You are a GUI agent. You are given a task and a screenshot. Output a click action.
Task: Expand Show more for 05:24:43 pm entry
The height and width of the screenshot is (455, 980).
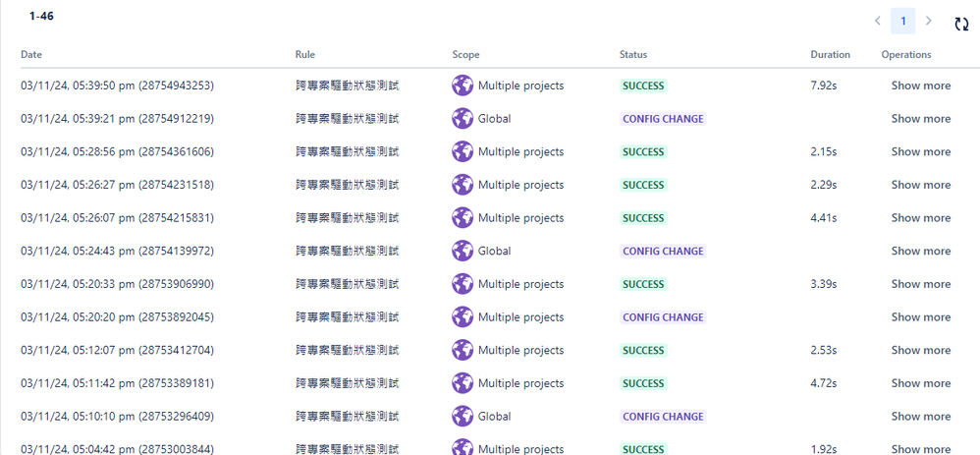pos(921,252)
